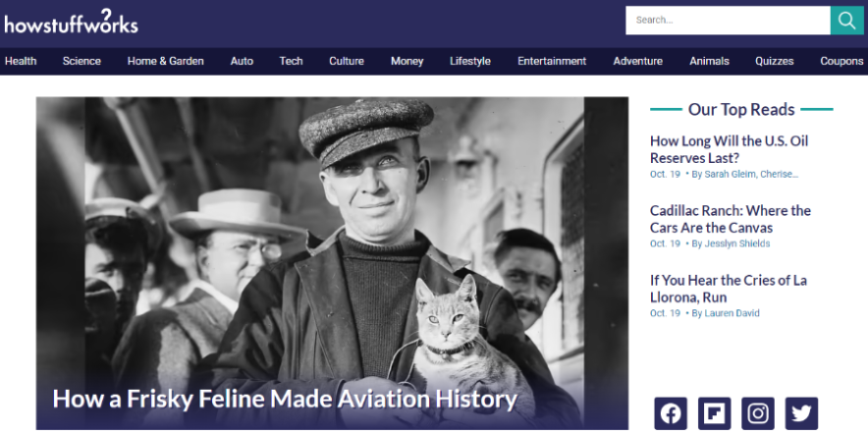Click the HowStuffWorks logo
The width and height of the screenshot is (868, 432).
[x=71, y=22]
